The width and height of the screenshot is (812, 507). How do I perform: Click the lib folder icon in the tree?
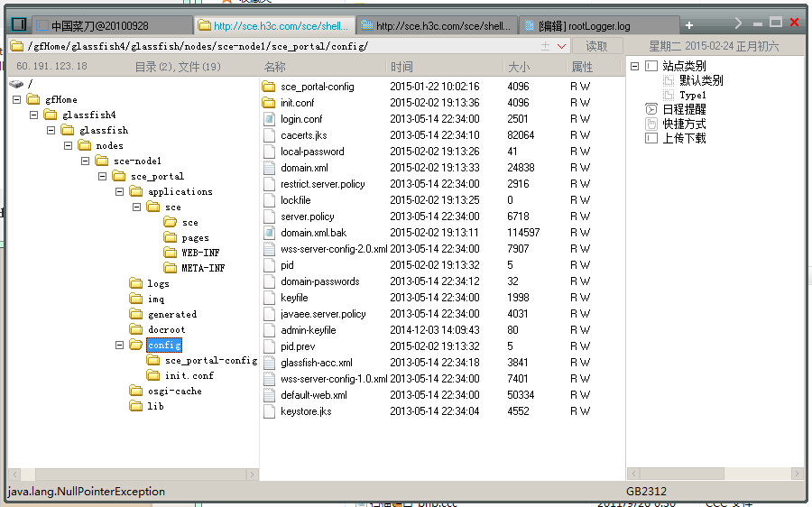[135, 406]
